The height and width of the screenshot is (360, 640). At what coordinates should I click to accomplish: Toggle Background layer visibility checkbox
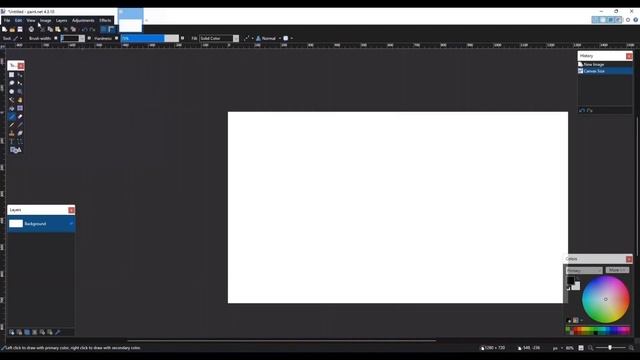click(71, 224)
